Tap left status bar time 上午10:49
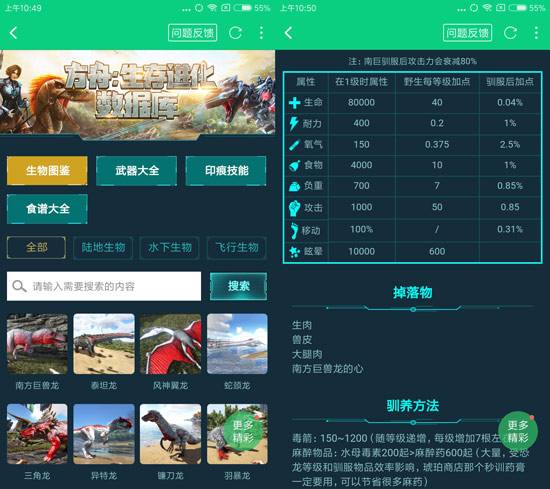This screenshot has width=550, height=489. click(x=23, y=8)
